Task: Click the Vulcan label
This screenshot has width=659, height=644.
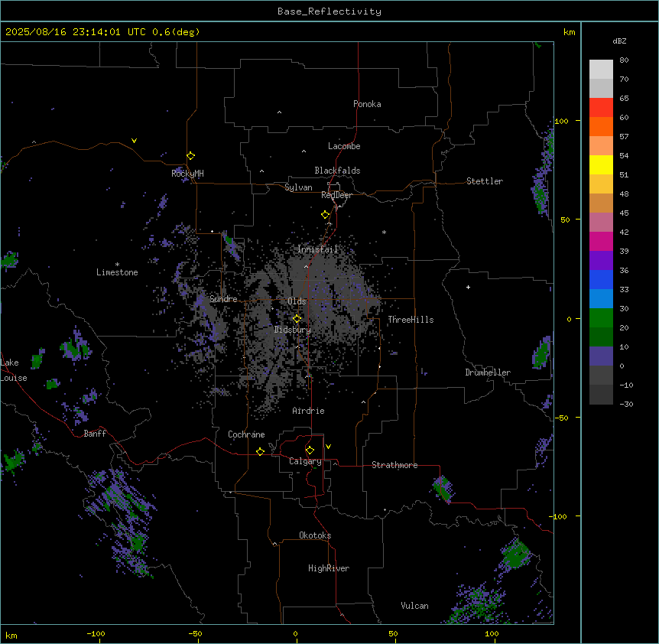Action: point(415,606)
